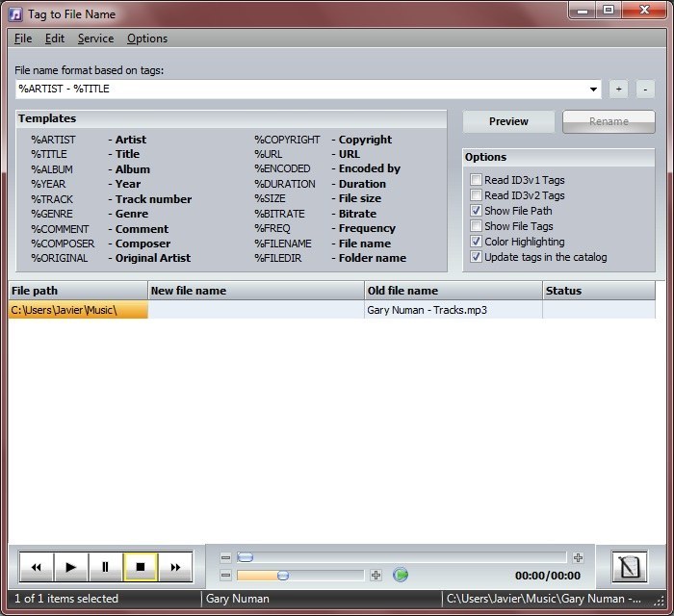The height and width of the screenshot is (616, 674).
Task: Open the Service menu
Action: point(96,38)
